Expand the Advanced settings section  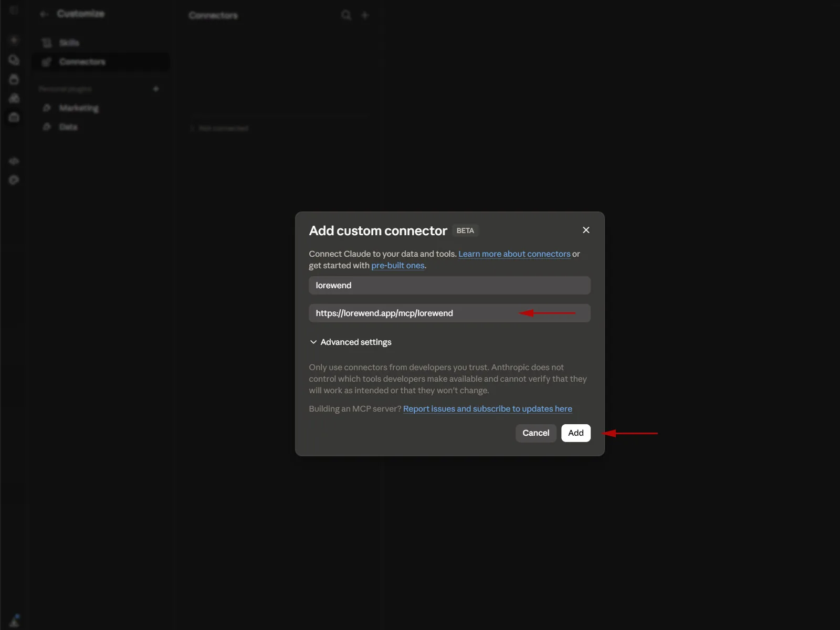coord(350,342)
